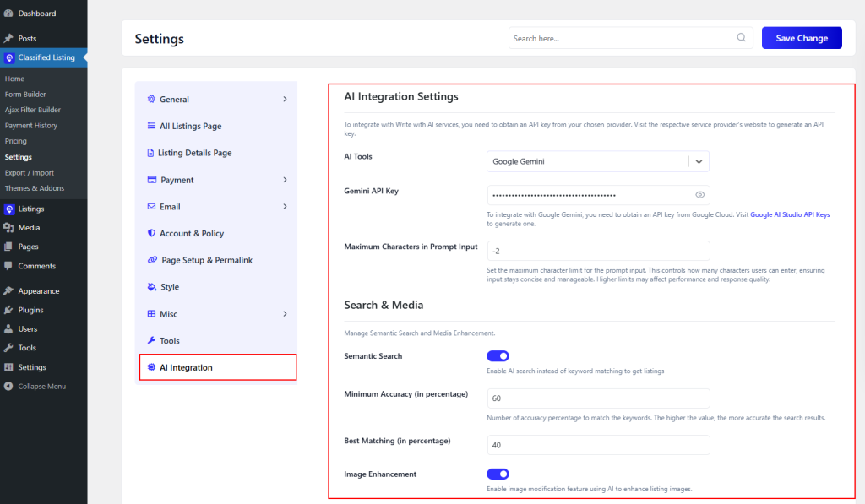The height and width of the screenshot is (504, 865).
Task: Toggle the Semantic Search switch
Action: [x=498, y=356]
